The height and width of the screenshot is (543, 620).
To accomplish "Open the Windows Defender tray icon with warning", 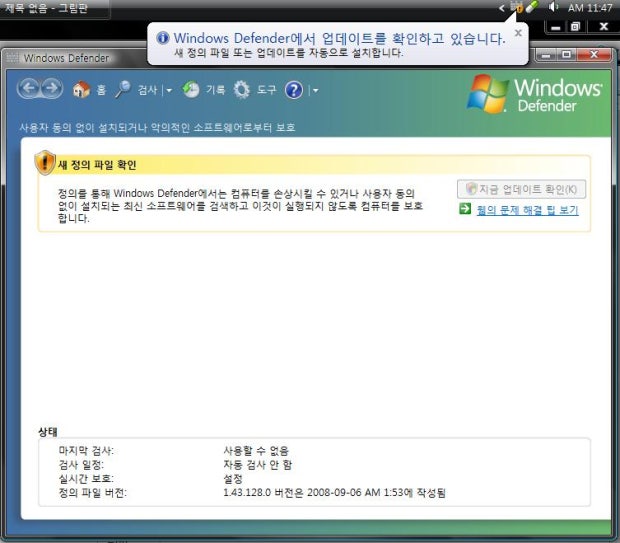I will 517,7.
